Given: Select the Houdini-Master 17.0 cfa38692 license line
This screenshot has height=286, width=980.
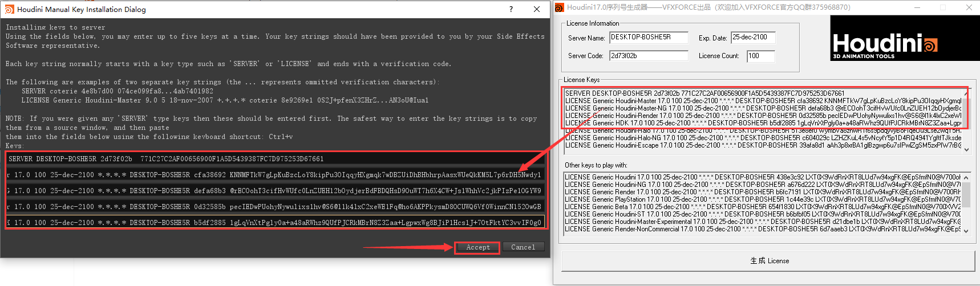Looking at the screenshot, I should [763, 101].
